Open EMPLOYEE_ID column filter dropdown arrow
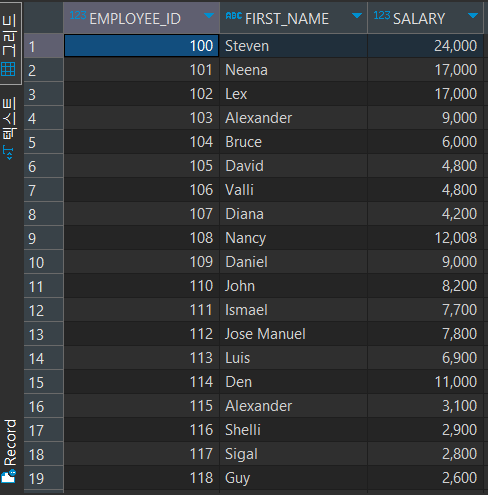 [x=209, y=16]
